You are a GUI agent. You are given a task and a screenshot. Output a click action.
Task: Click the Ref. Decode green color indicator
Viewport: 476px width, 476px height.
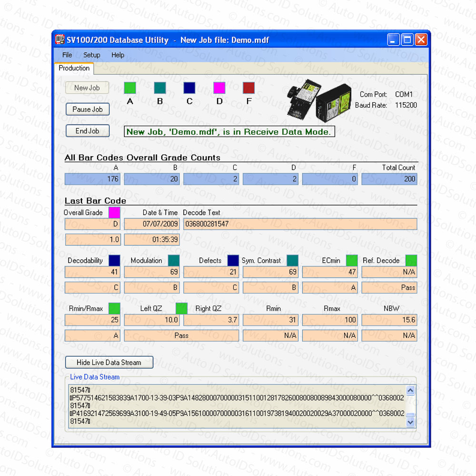point(411,260)
